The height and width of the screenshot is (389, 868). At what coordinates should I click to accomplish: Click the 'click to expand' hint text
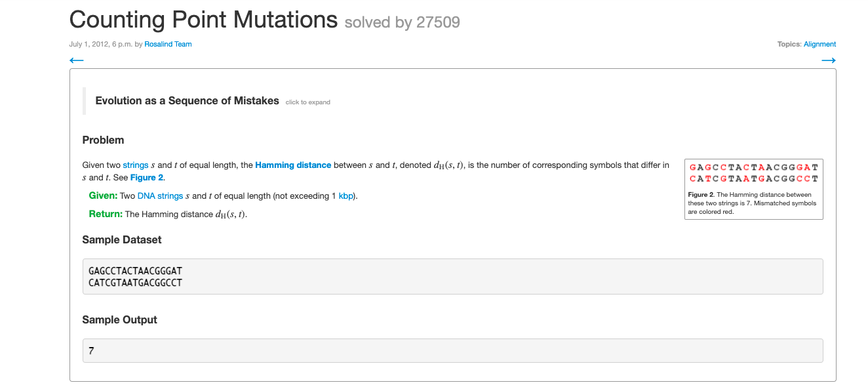(x=307, y=102)
